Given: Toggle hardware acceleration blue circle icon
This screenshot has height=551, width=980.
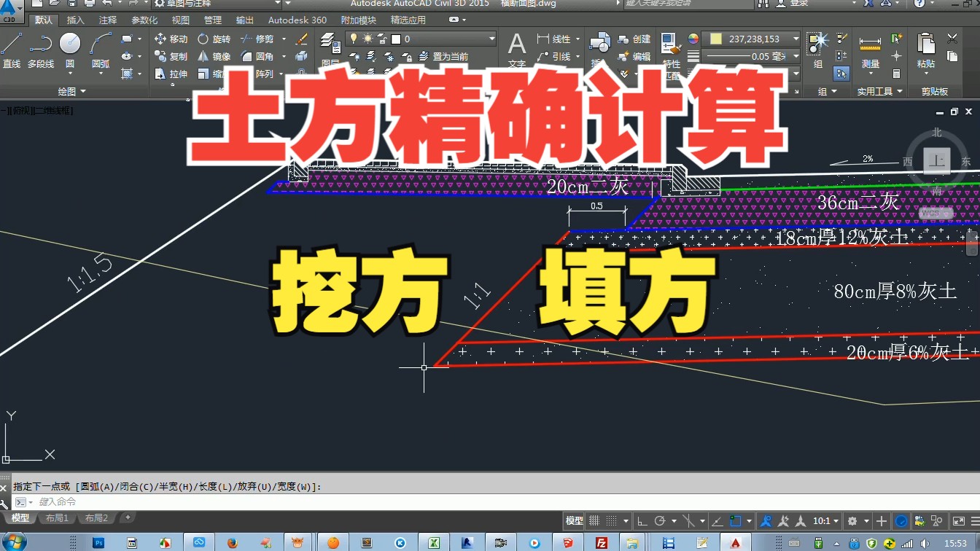Looking at the screenshot, I should click(x=901, y=521).
